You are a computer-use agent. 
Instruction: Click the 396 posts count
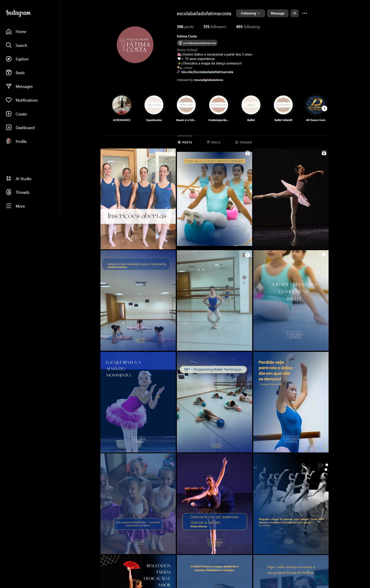(x=185, y=27)
